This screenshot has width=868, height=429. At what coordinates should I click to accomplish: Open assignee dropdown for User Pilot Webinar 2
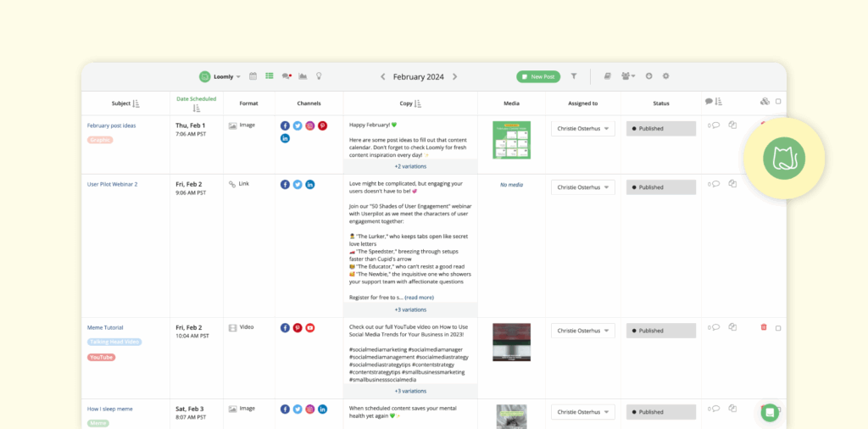(583, 187)
